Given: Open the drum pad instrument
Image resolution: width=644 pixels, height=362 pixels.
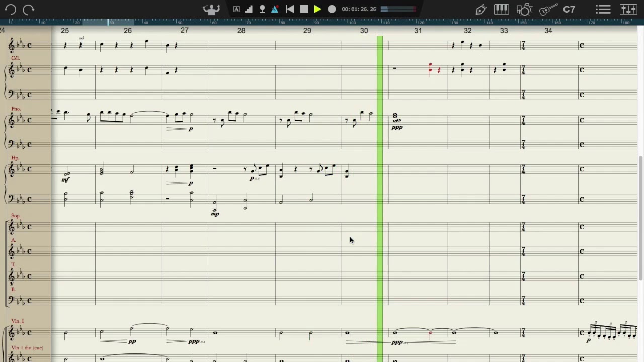Looking at the screenshot, I should pyautogui.click(x=524, y=9).
